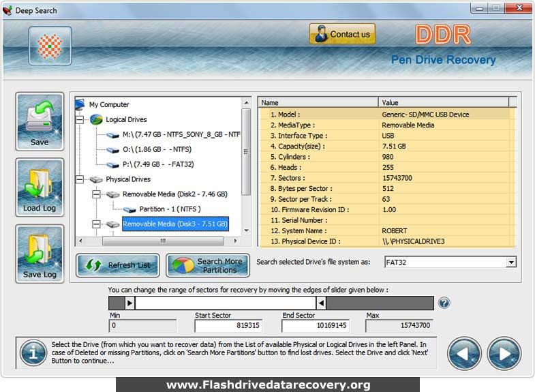Click the \\.\PHYSICALDRIVE3 value
Screen dimensions: 535x392
pos(413,241)
